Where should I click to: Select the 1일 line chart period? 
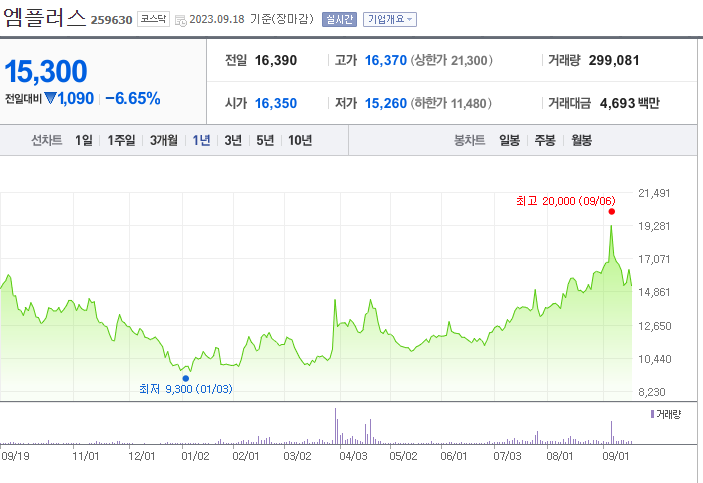pyautogui.click(x=83, y=140)
